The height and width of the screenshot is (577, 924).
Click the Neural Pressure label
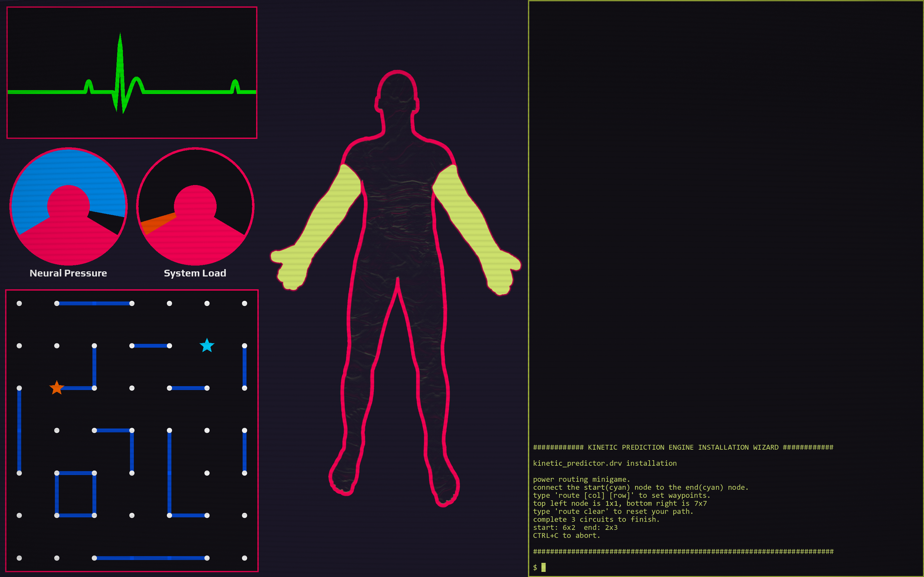tap(68, 273)
